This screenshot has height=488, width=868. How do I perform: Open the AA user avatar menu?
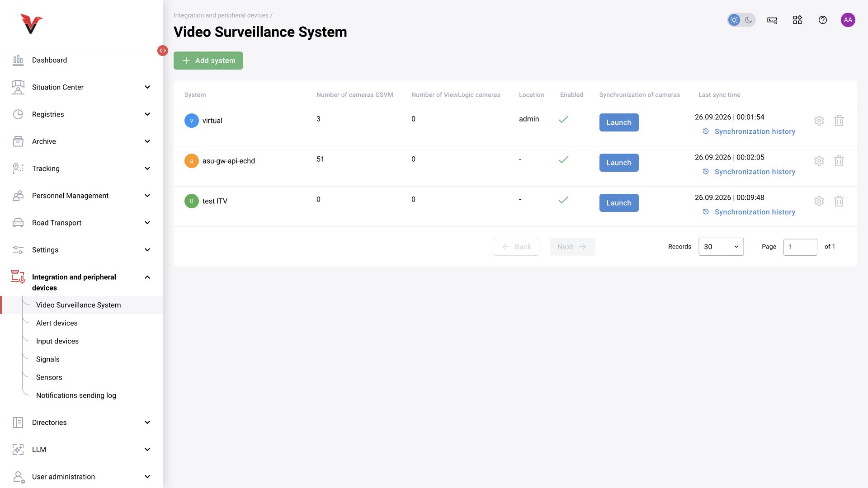848,20
